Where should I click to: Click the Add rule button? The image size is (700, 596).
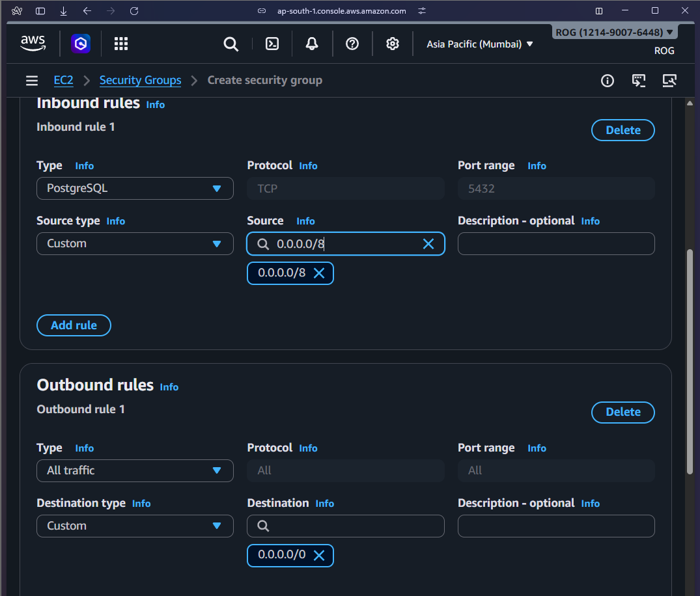pos(74,325)
